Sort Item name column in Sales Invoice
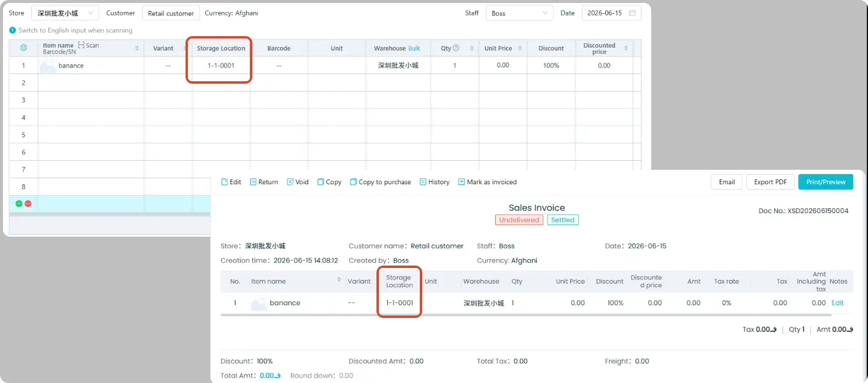Screen dimensions: 868x383 coord(339,279)
